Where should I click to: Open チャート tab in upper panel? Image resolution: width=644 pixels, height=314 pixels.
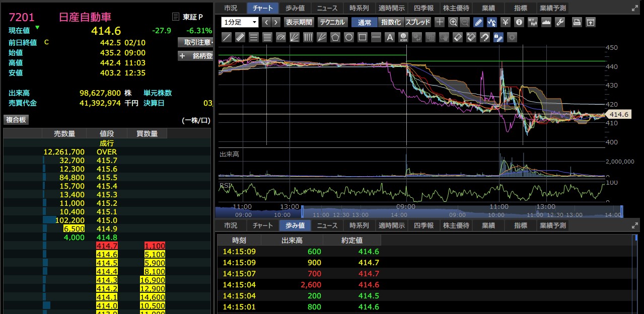pyautogui.click(x=263, y=8)
